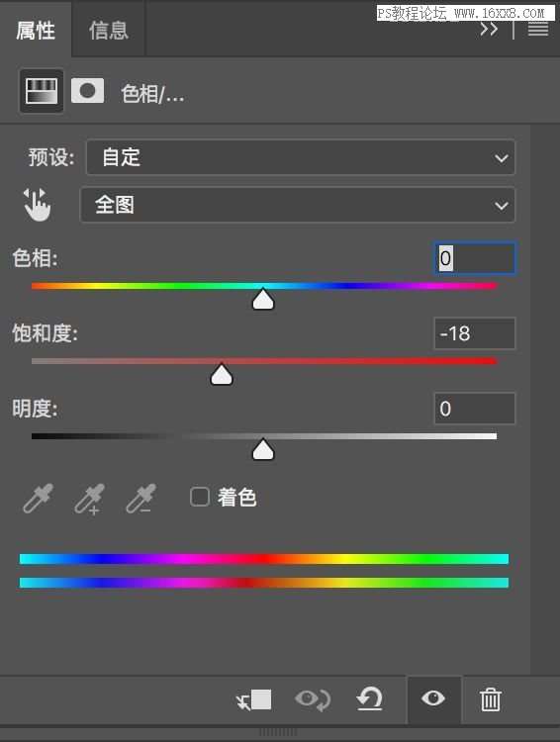Expand panels with double chevron
Viewport: 560px width, 742px height.
[489, 30]
